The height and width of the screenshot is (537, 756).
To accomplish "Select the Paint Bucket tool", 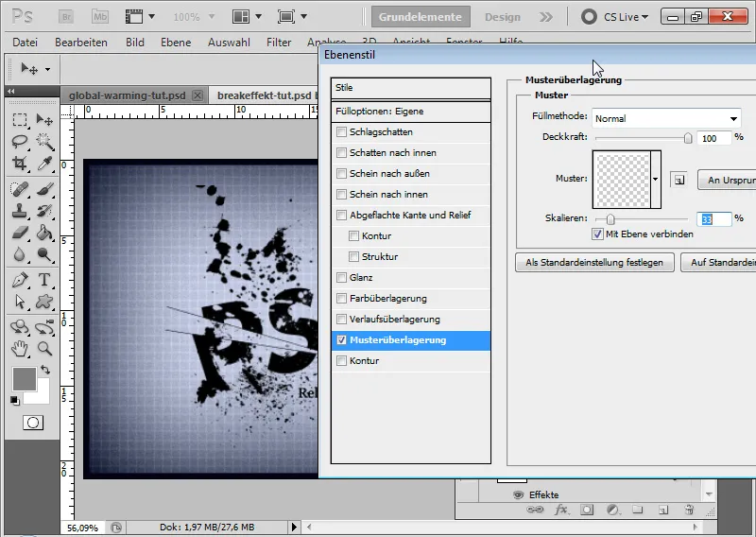I will (x=44, y=233).
